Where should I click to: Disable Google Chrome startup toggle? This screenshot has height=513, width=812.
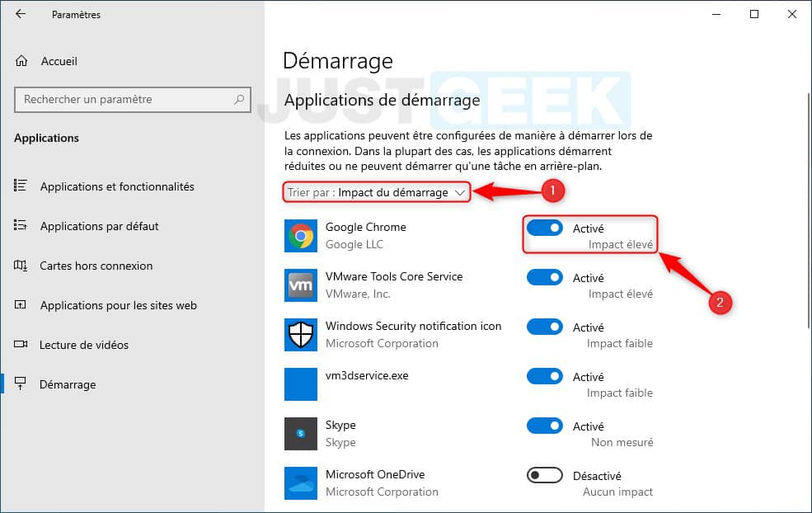544,228
